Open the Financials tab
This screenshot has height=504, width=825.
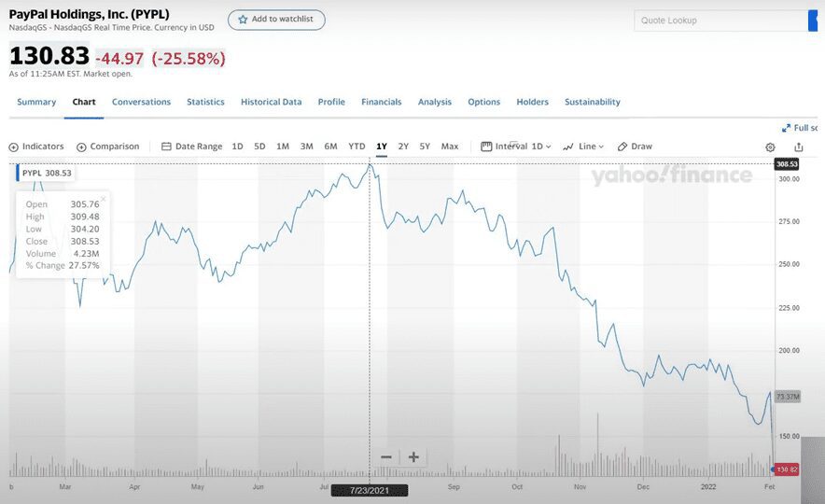tap(381, 102)
